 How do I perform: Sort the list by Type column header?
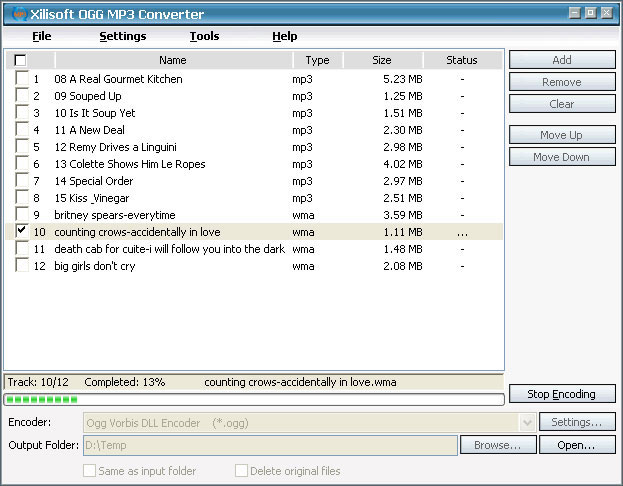(317, 60)
